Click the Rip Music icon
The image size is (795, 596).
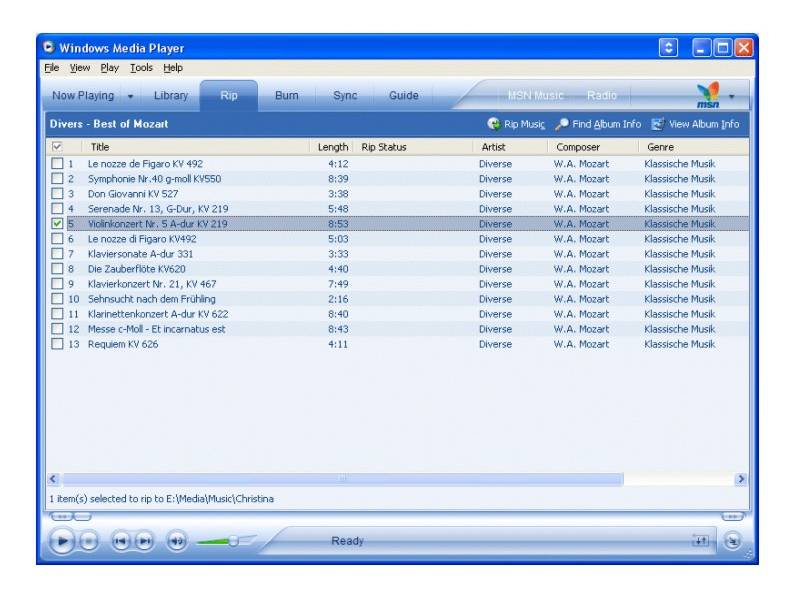494,124
